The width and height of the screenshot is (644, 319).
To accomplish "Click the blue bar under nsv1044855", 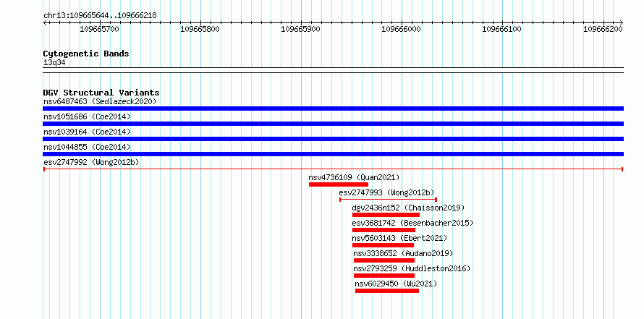I will [x=333, y=154].
